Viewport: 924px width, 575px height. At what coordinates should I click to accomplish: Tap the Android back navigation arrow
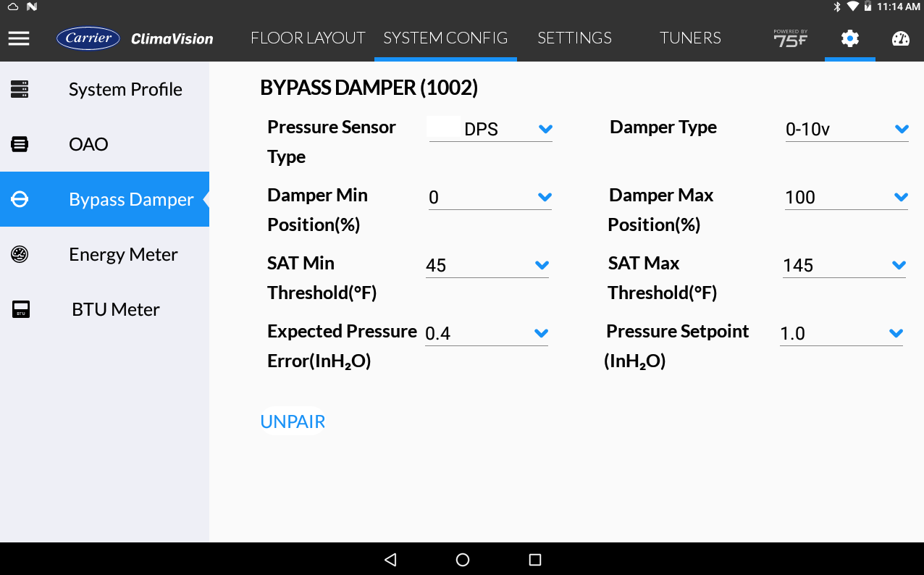(x=390, y=558)
